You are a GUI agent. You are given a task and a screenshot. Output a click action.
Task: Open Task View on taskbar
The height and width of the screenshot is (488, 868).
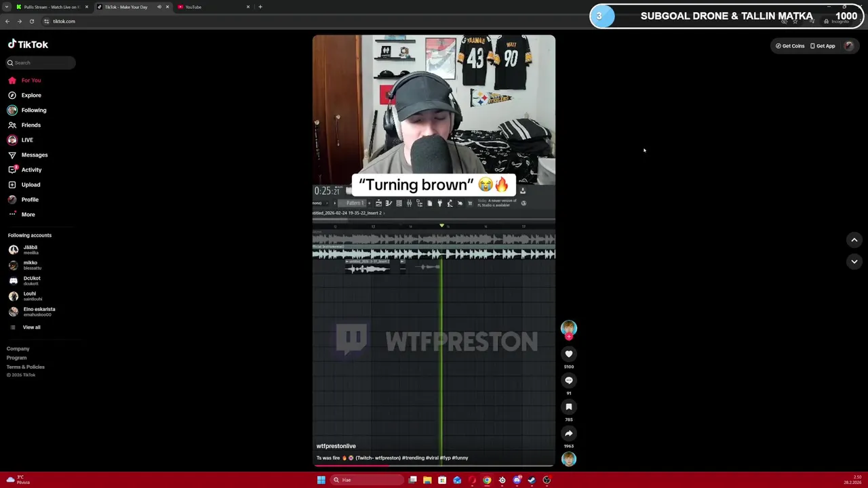(x=412, y=480)
